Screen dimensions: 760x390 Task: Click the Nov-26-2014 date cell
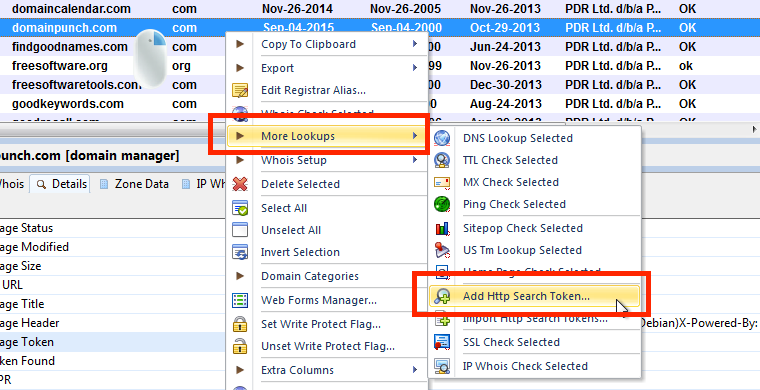click(298, 9)
